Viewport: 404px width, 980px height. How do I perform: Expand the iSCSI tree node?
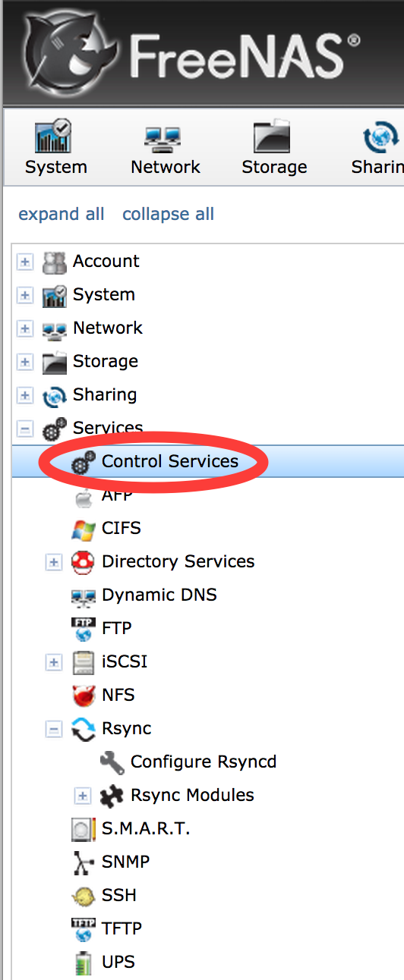point(54,662)
